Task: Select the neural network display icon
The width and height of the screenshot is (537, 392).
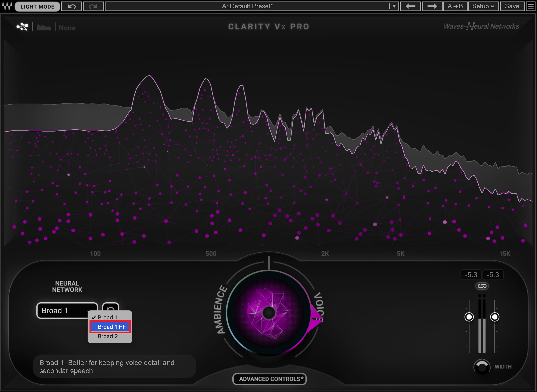Action: tap(23, 26)
